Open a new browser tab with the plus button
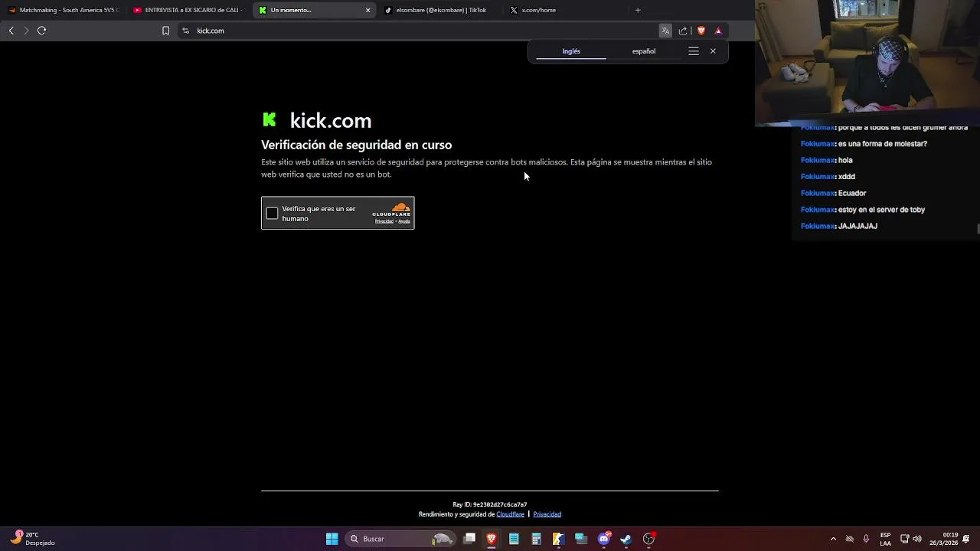The height and width of the screenshot is (551, 980). coord(638,10)
